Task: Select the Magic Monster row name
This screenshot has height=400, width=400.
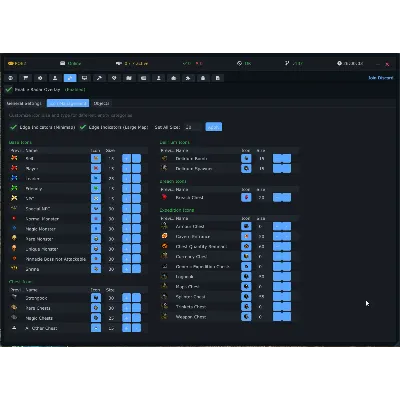Action: 41,229
